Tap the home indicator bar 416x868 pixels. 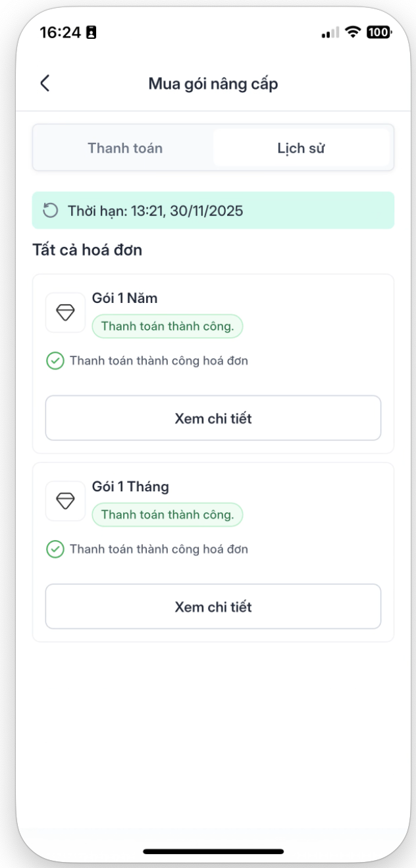213,852
